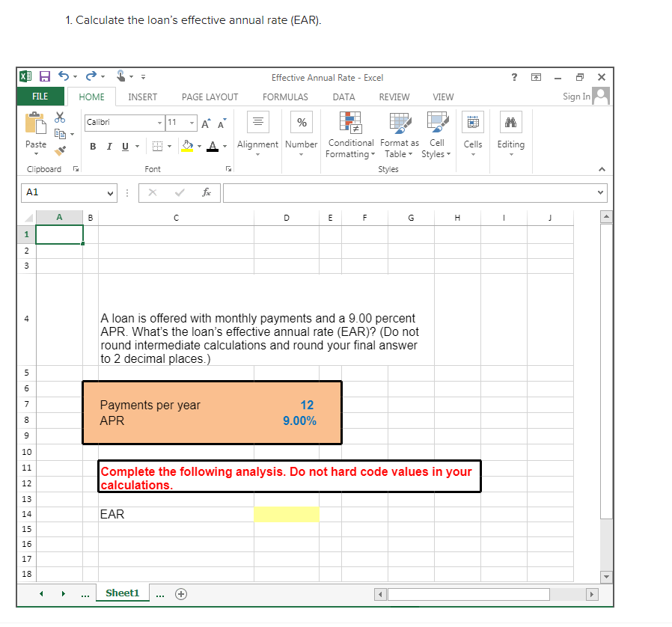Image resolution: width=672 pixels, height=627 pixels.
Task: Add a new sheet with the plus button
Action: tap(180, 593)
